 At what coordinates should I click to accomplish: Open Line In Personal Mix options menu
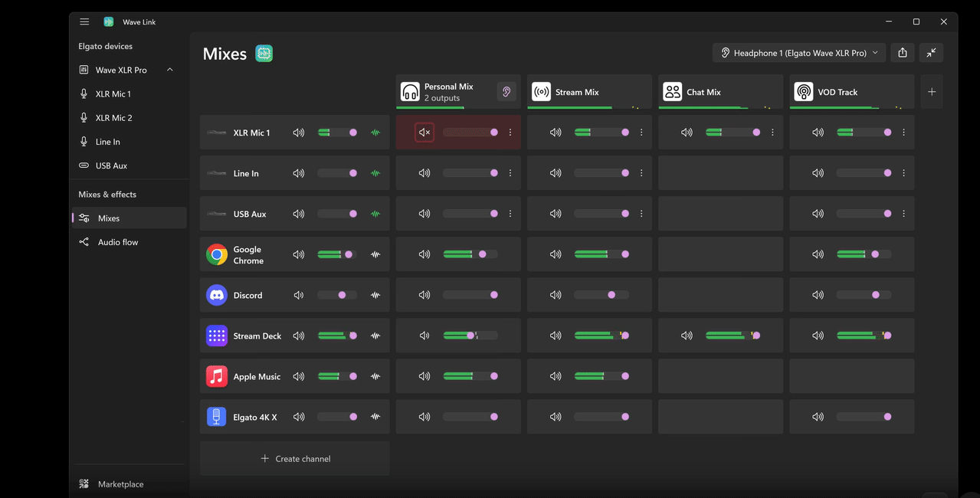(x=510, y=173)
